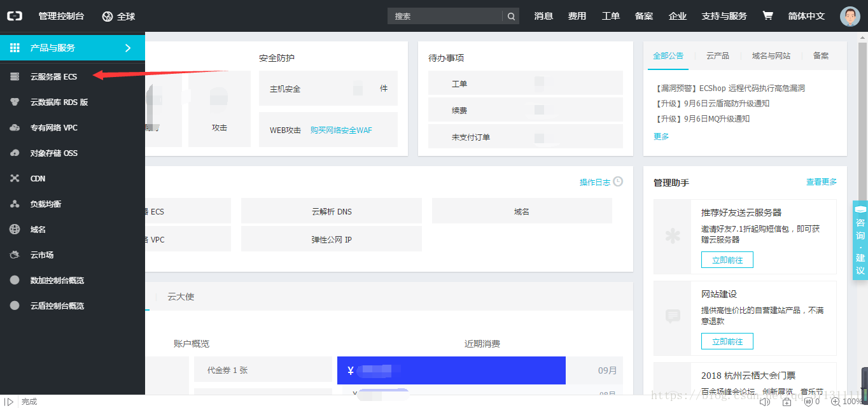Viewport: 868px width, 408px height.
Task: Click the 数加控制台概览 circle icon
Action: [x=15, y=280]
